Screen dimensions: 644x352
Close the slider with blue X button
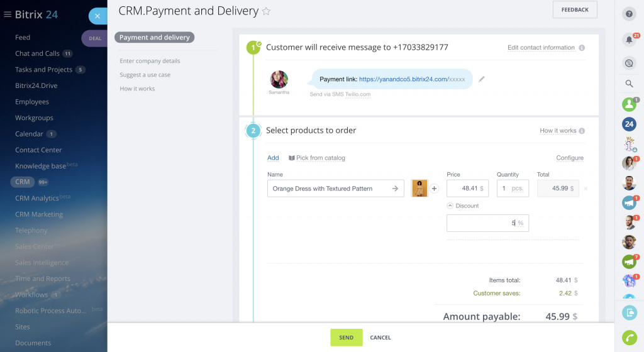97,16
